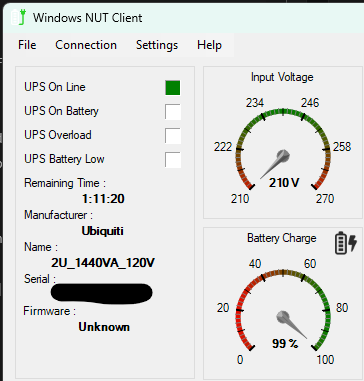Click the Windows NUT Client app icon
This screenshot has width=364, height=381.
18,17
